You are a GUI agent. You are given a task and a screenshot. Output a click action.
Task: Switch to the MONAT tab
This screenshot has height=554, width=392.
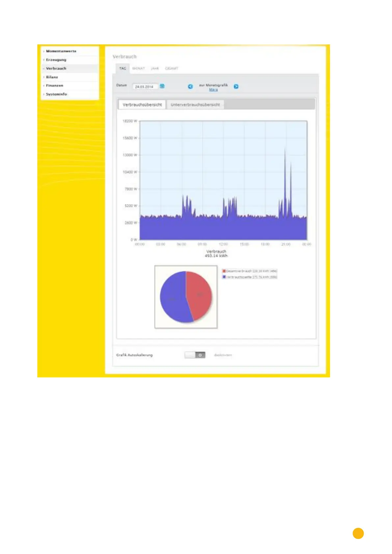coord(139,68)
